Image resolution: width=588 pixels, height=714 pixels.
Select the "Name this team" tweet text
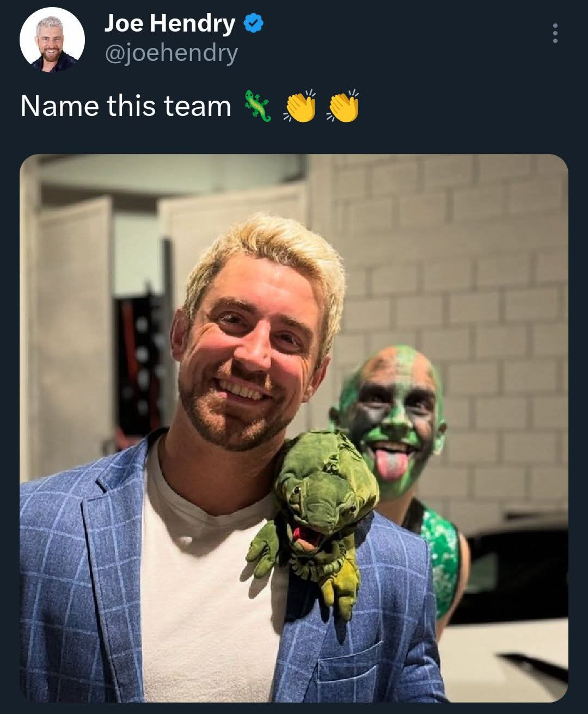[x=126, y=106]
